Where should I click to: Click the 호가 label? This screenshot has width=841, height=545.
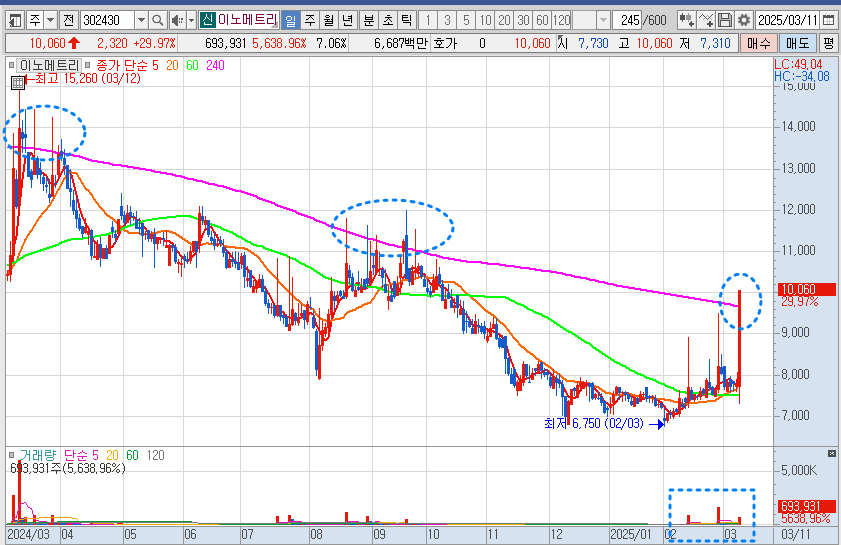[x=445, y=43]
